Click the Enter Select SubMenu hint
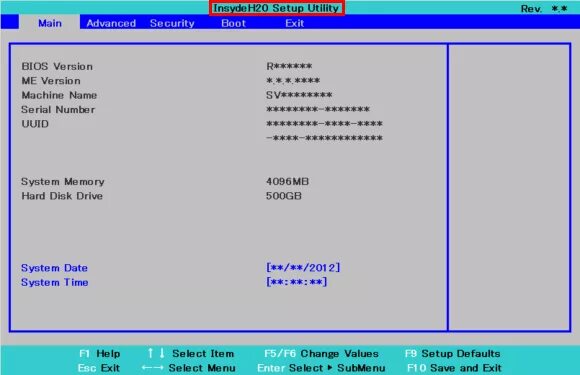Viewport: 580px width, 375px height. (321, 368)
